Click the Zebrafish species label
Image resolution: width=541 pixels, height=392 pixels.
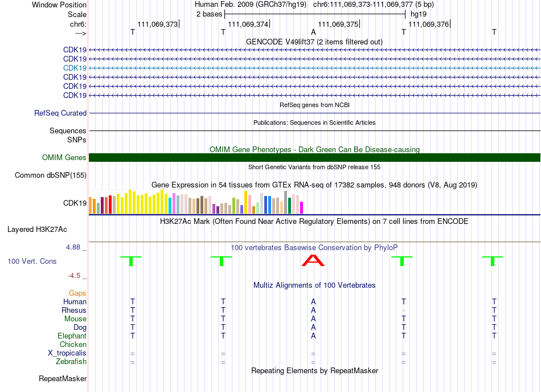pos(71,362)
